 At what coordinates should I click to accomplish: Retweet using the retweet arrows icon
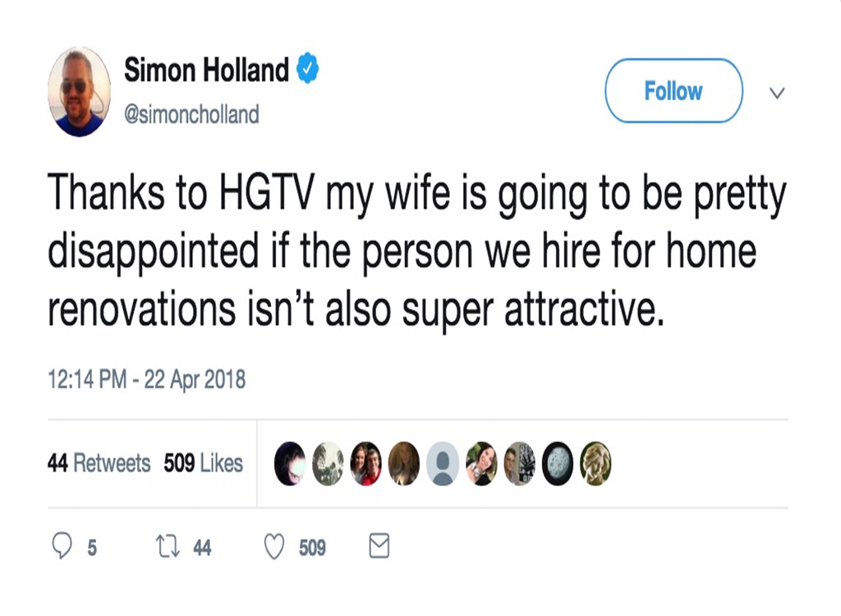pos(168,547)
